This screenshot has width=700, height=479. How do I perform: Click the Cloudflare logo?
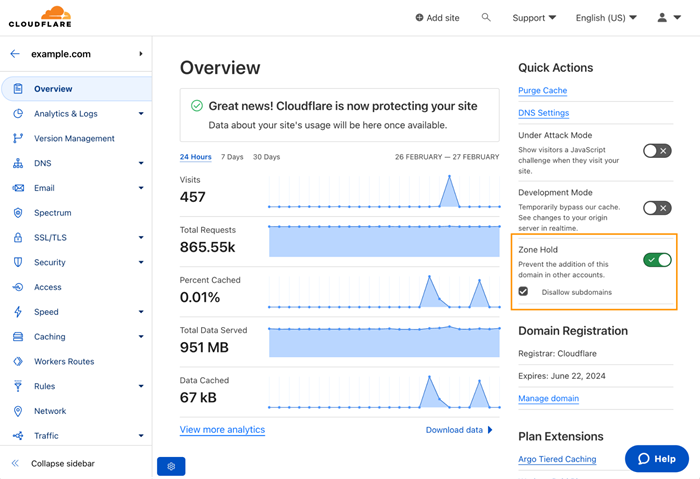(x=40, y=17)
